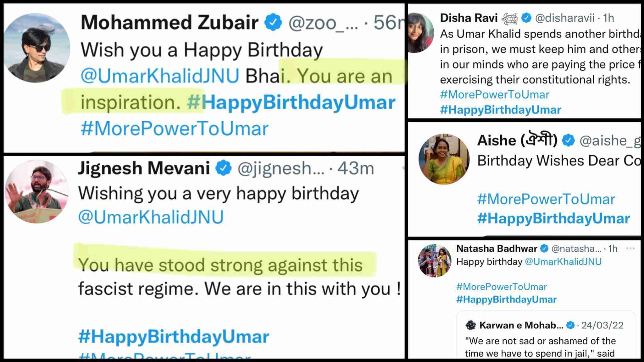
Task: Click Jignesh Mevani's blue verified checkmark
Action: 223,168
